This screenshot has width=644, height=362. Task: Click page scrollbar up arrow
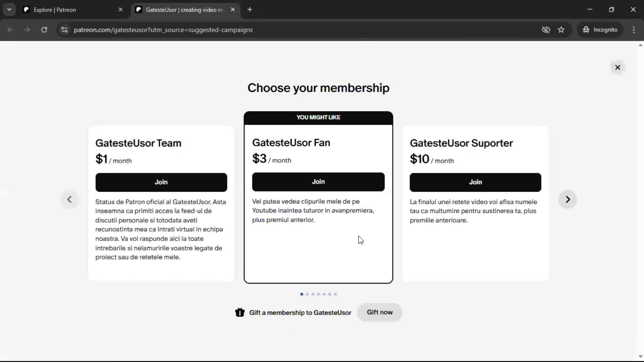click(x=640, y=45)
